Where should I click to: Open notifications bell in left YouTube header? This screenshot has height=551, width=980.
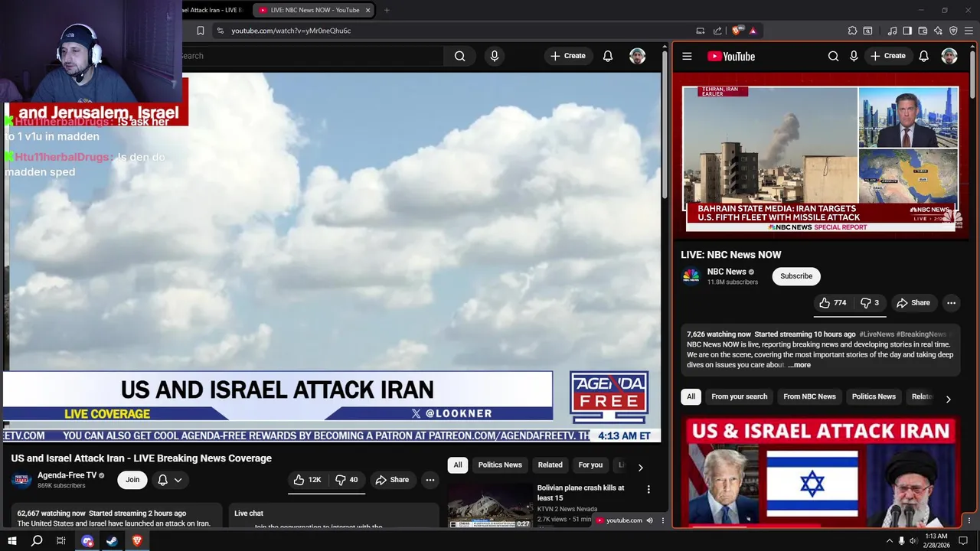[x=607, y=56]
